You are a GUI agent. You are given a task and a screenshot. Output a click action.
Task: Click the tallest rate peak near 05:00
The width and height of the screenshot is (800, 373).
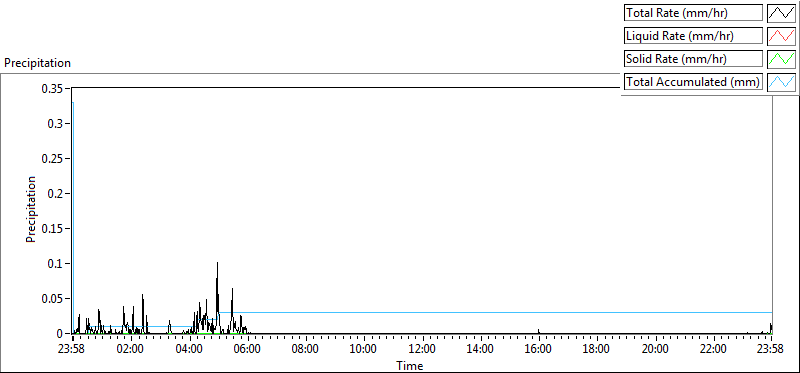(x=217, y=263)
